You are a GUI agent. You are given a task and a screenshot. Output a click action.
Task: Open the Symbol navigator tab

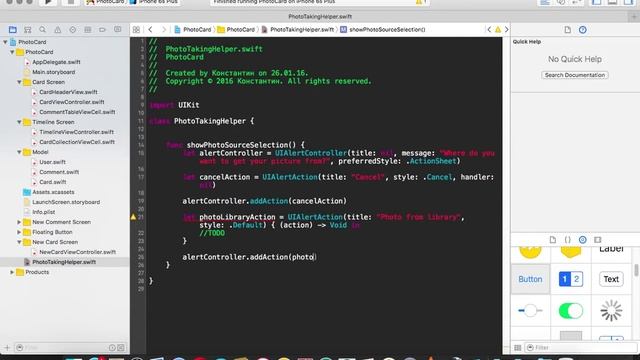(28, 30)
